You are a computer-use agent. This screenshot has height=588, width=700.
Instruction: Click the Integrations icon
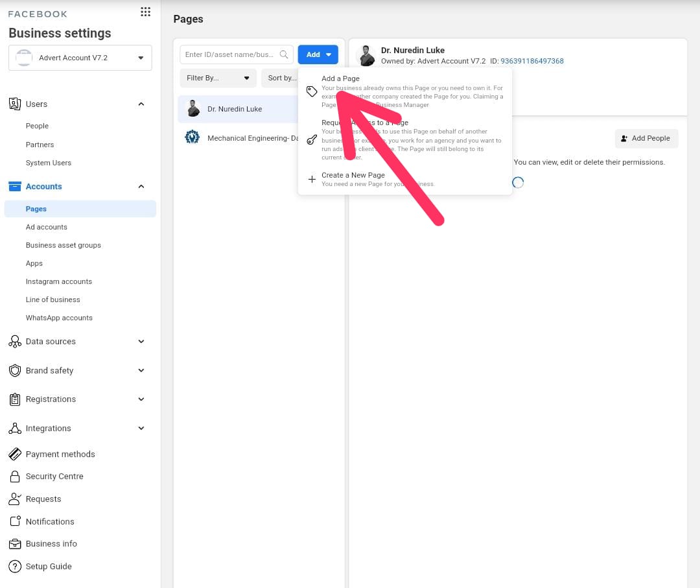pos(15,428)
